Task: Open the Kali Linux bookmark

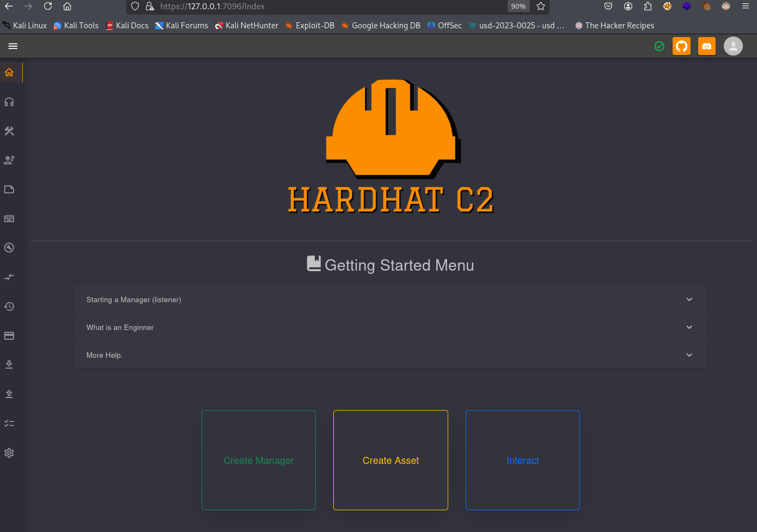Action: (25, 26)
